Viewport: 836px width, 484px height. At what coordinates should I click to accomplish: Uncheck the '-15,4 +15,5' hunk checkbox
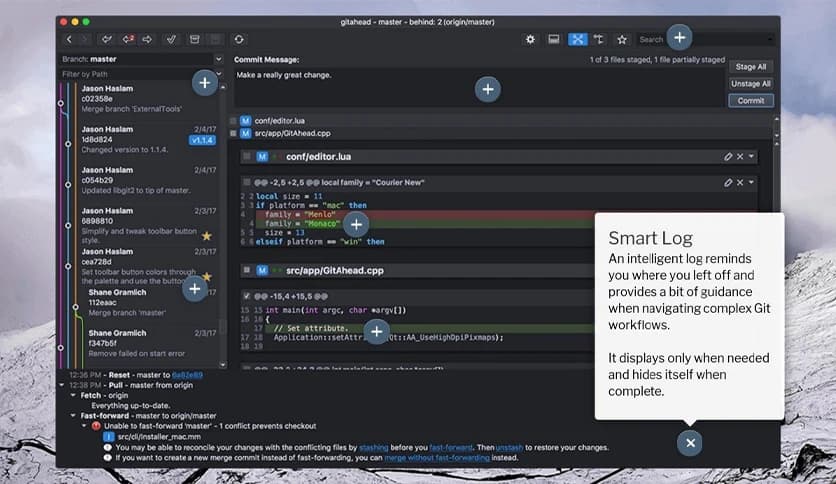[x=246, y=296]
